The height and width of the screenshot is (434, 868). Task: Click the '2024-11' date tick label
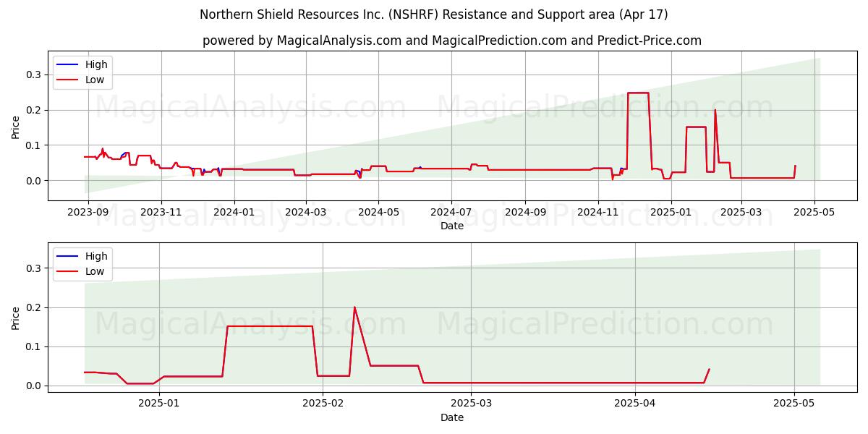coord(598,213)
